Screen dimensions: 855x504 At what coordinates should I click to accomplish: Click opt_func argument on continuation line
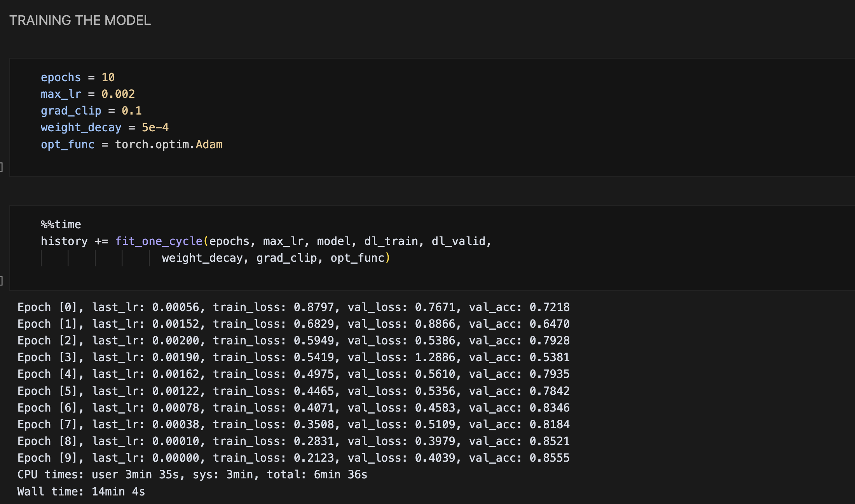[357, 258]
